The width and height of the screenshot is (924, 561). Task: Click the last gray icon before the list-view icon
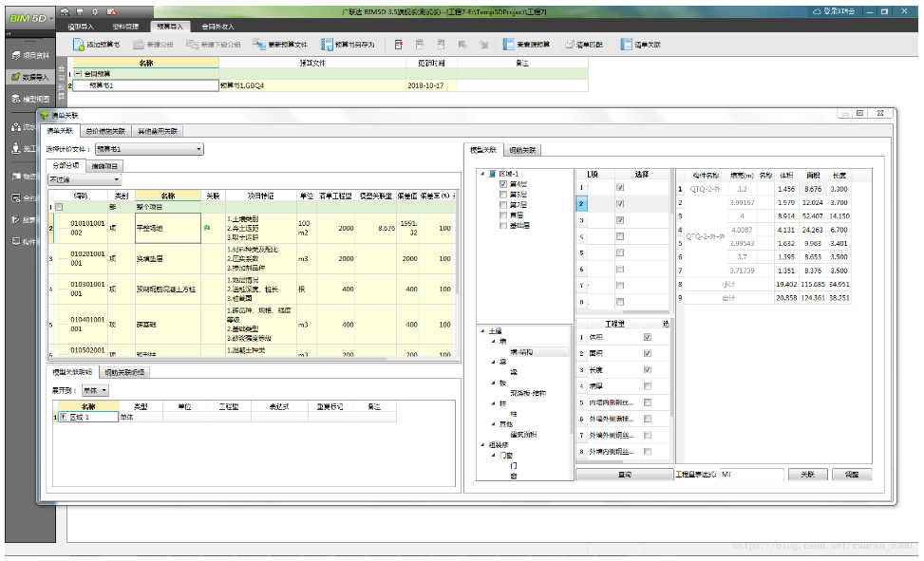(483, 45)
